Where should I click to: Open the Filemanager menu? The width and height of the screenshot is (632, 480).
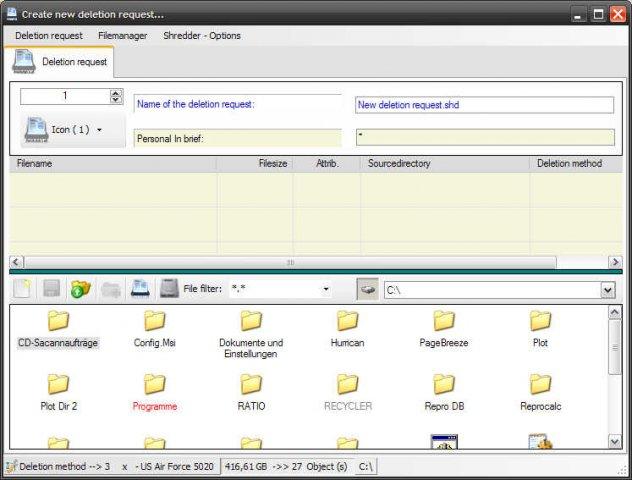[x=123, y=35]
